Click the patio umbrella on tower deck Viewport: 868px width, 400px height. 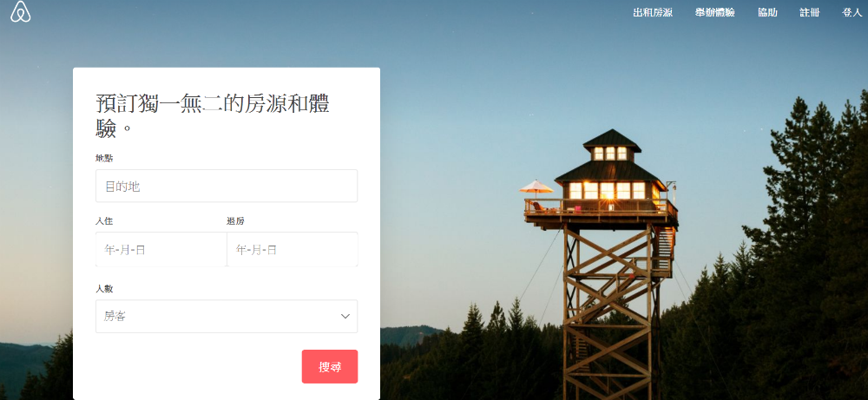coord(536,188)
